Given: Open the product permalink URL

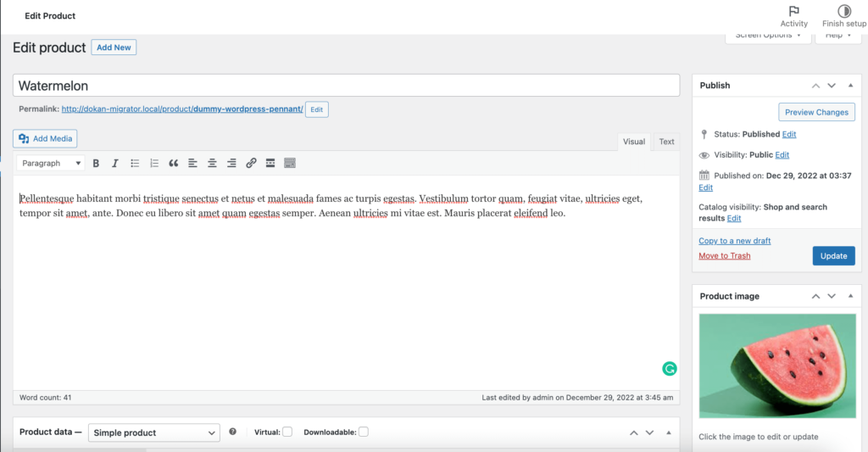Looking at the screenshot, I should [182, 109].
